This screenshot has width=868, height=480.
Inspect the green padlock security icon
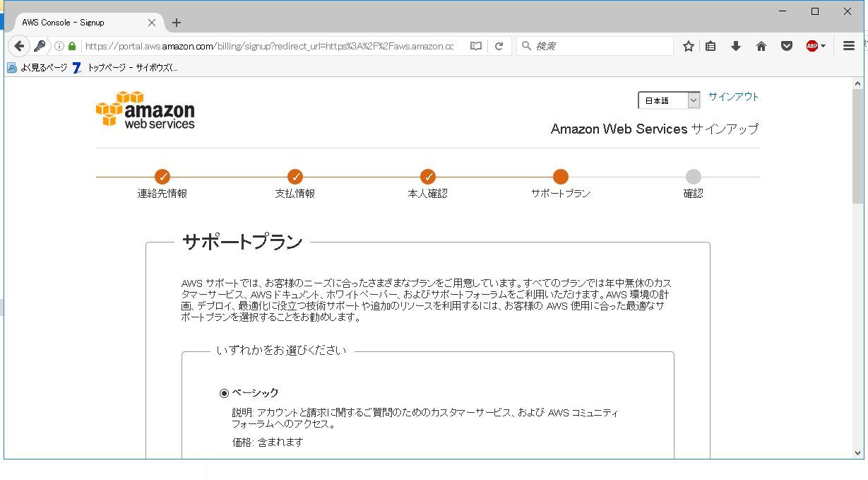point(72,46)
